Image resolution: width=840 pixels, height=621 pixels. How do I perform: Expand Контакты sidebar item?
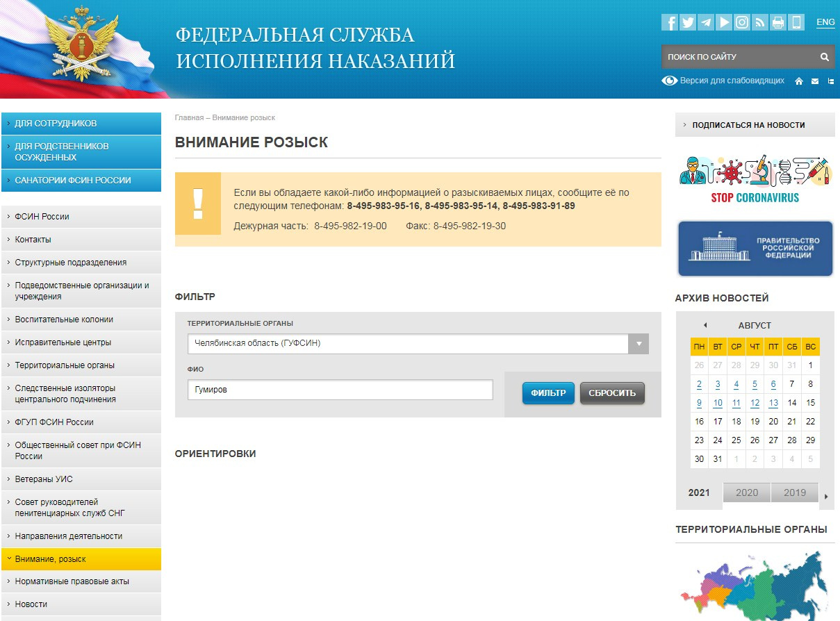[81, 240]
